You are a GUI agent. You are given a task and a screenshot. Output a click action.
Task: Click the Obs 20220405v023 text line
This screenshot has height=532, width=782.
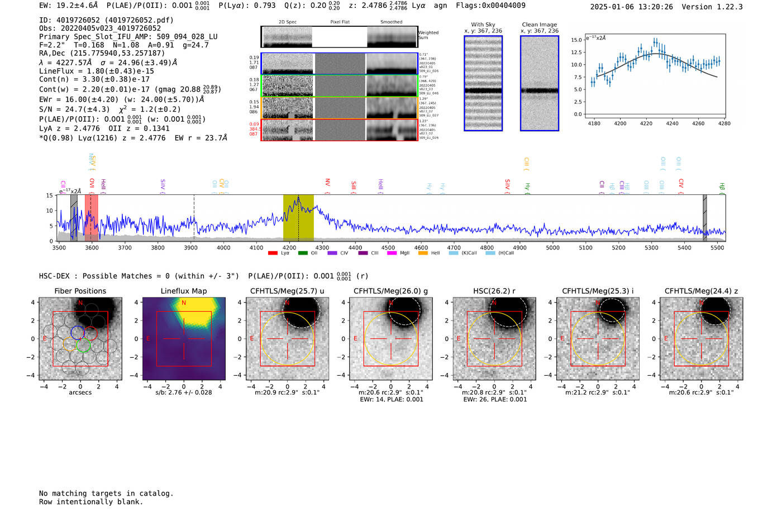[x=100, y=28]
